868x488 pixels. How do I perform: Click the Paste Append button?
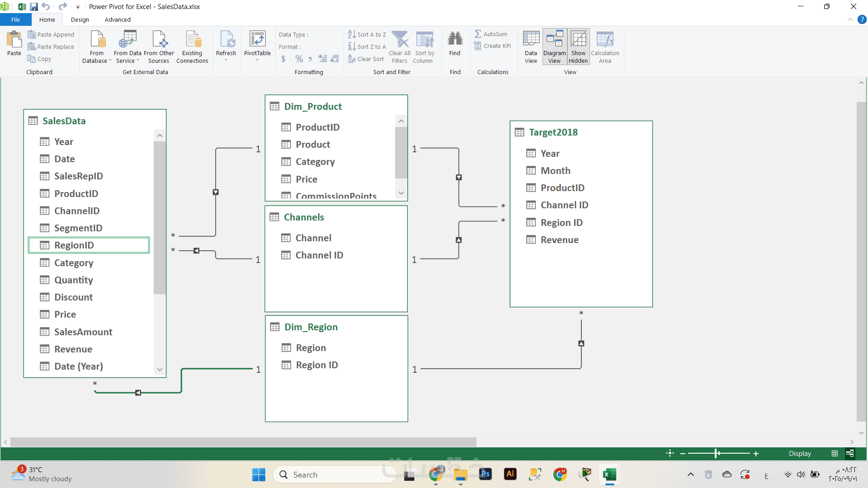point(51,34)
